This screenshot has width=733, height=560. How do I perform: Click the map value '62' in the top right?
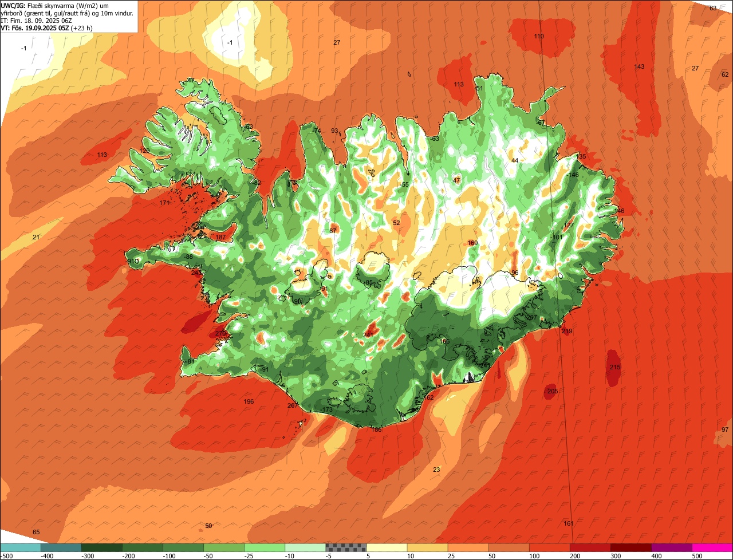tap(725, 74)
